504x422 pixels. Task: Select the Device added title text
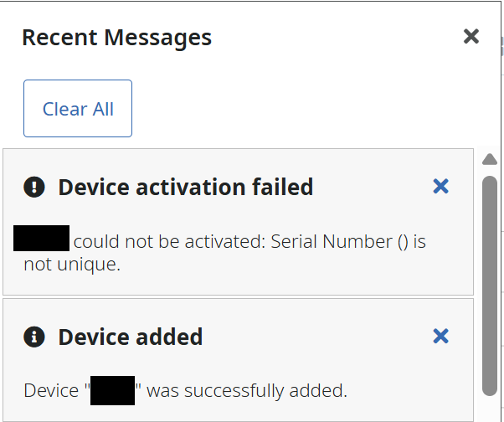coord(130,337)
